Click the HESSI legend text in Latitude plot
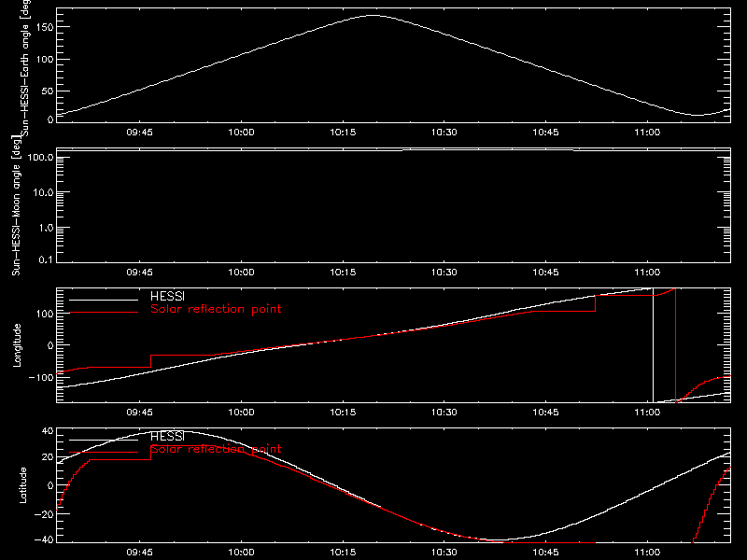The image size is (747, 560). [x=167, y=437]
